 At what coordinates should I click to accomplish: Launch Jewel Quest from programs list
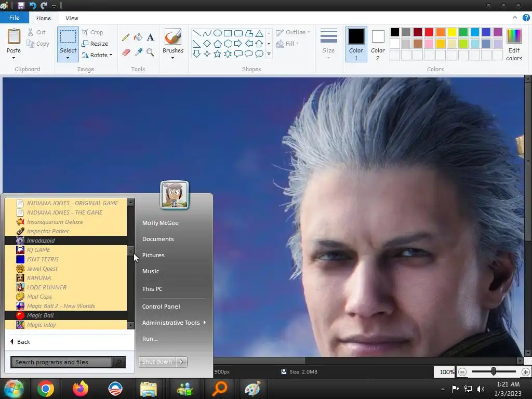[66, 269]
